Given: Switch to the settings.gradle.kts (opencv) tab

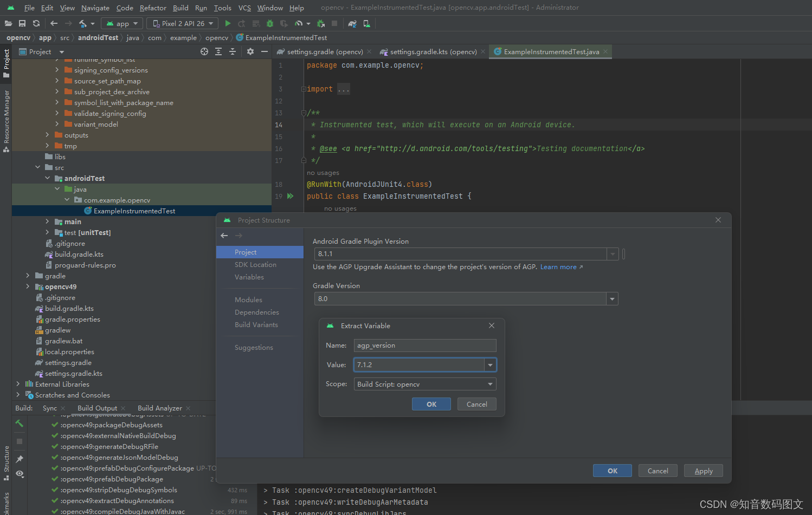Looking at the screenshot, I should tap(428, 51).
